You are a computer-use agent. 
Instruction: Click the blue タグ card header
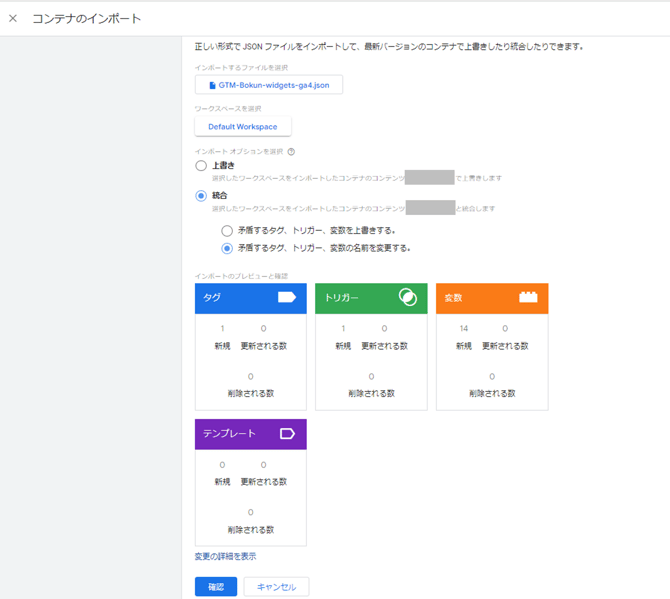point(240,298)
